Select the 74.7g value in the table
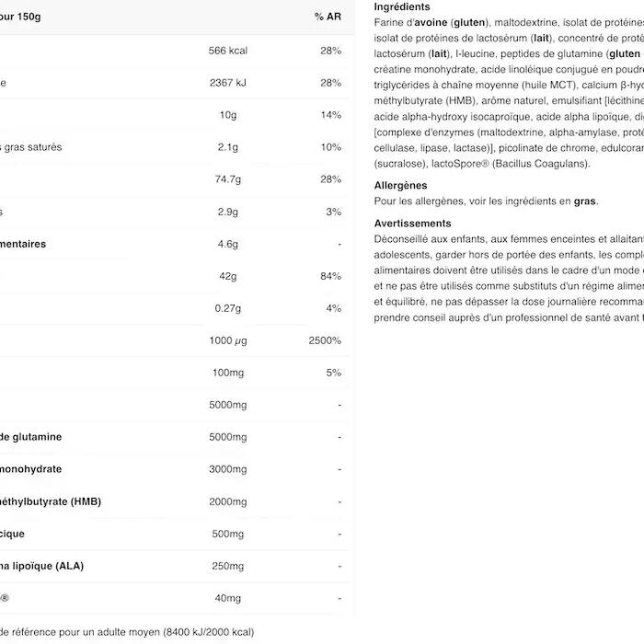Screen dimensions: 644x644 [228, 179]
